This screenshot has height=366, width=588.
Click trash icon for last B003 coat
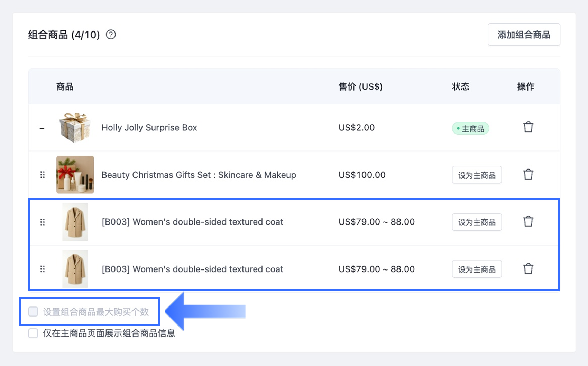coord(528,269)
